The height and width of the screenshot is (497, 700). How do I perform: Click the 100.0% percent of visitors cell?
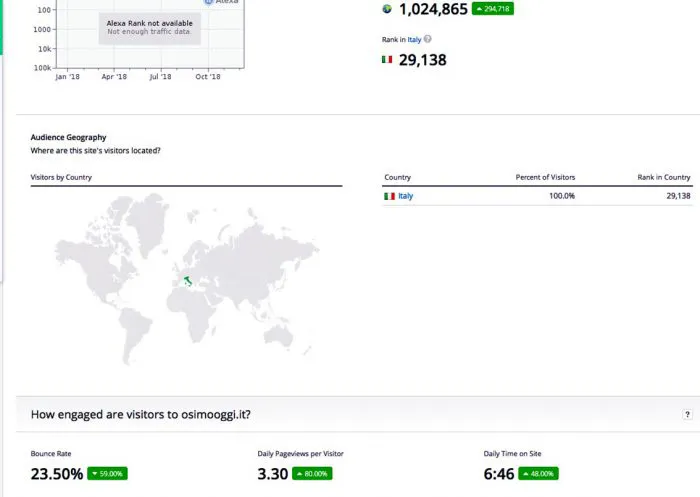pos(562,196)
